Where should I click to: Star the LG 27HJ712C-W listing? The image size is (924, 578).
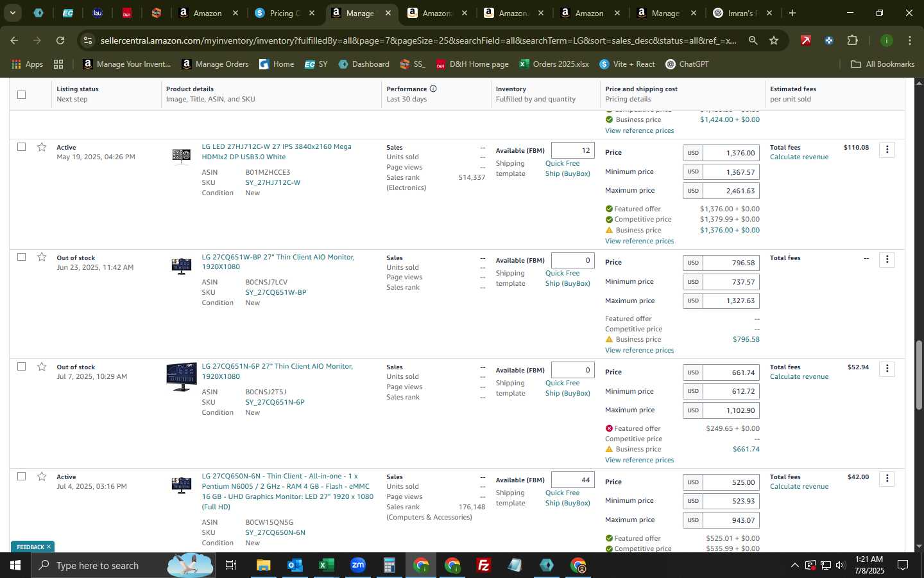pyautogui.click(x=42, y=147)
